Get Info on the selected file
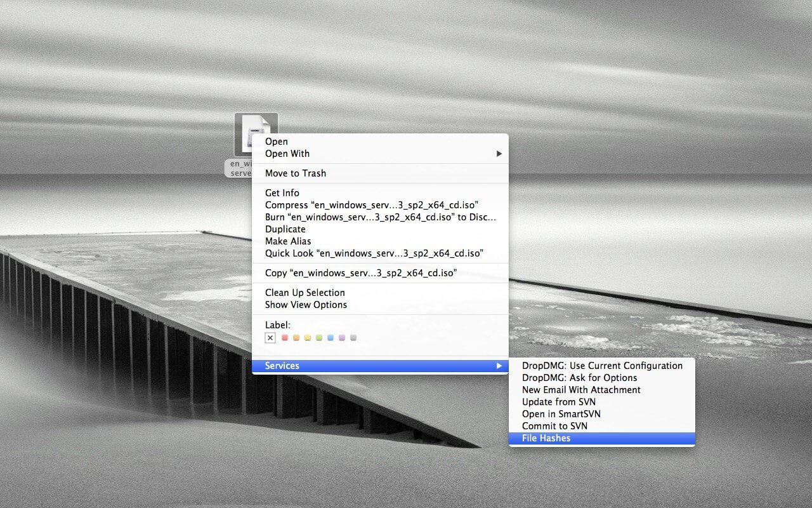 (x=282, y=192)
